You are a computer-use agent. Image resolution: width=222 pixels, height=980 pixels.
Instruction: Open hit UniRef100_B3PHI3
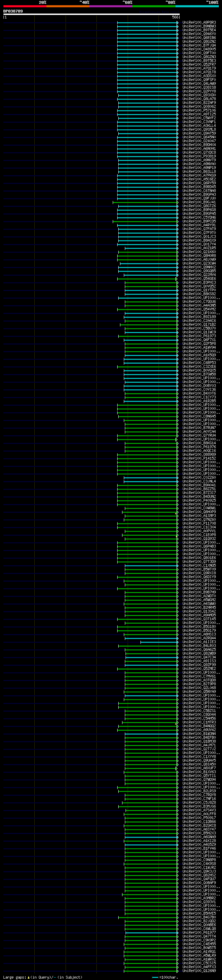click(199, 283)
